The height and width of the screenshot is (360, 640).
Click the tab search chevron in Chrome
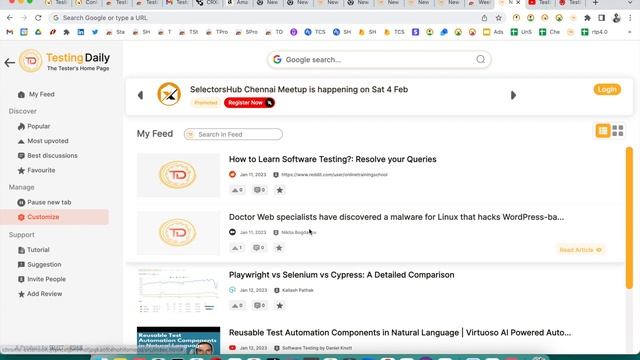pos(630,3)
